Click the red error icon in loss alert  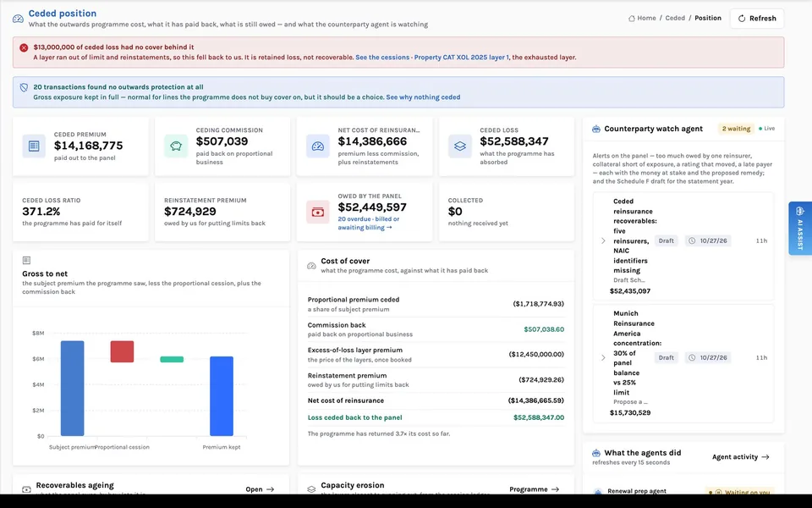24,47
